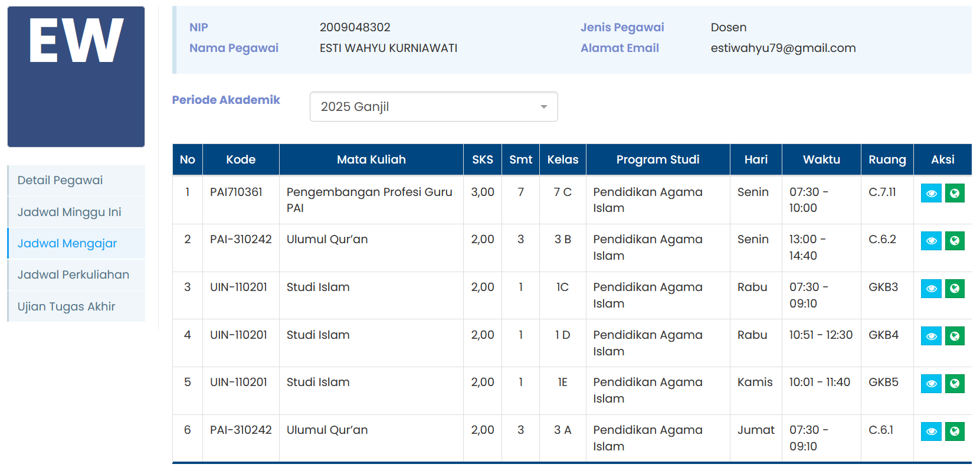Open the Periode Akademik dropdown

[433, 107]
